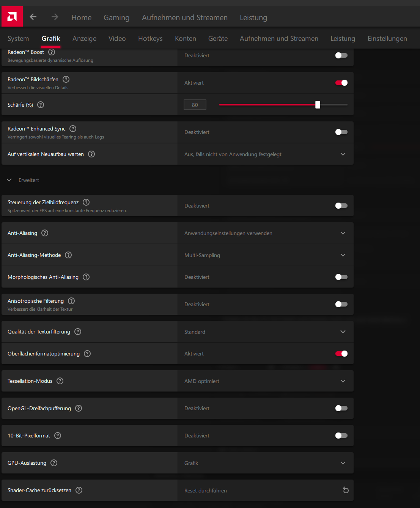Enable Radeon Enhanced Sync
Viewport: 420px width, 508px height.
coord(341,132)
